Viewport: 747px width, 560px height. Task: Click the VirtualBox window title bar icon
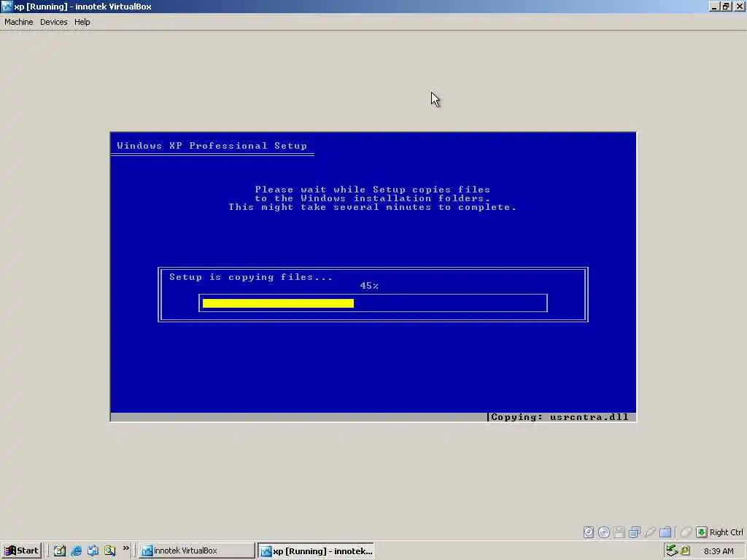pyautogui.click(x=7, y=7)
